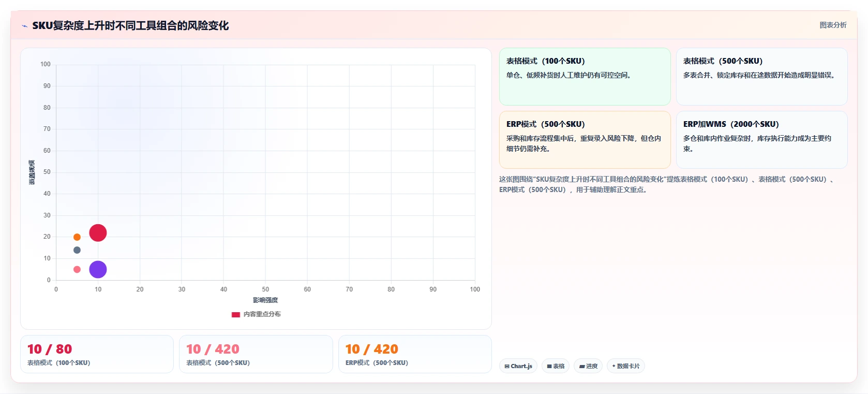The height and width of the screenshot is (394, 868).
Task: Select the Chart.js tag chip label
Action: click(x=521, y=366)
